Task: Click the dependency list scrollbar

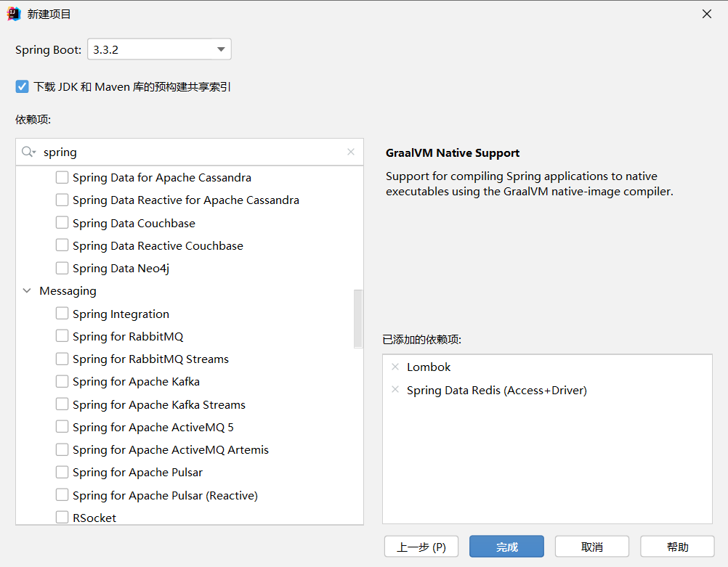Action: [357, 319]
